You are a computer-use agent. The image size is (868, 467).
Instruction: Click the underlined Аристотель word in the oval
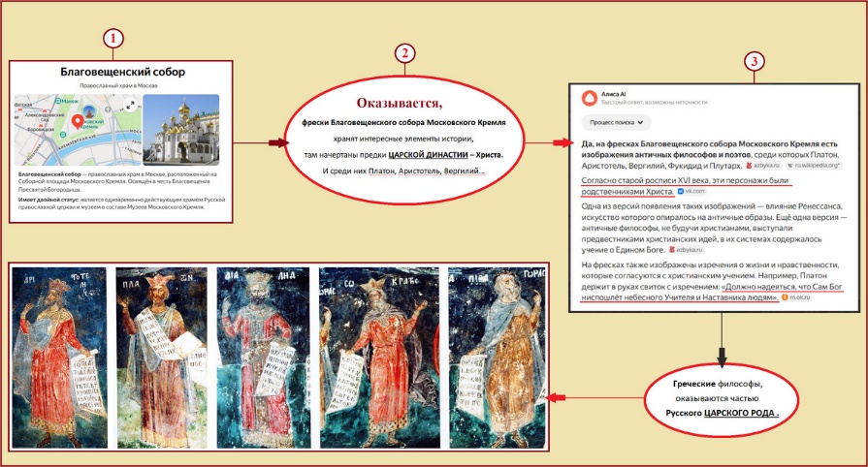(419, 171)
